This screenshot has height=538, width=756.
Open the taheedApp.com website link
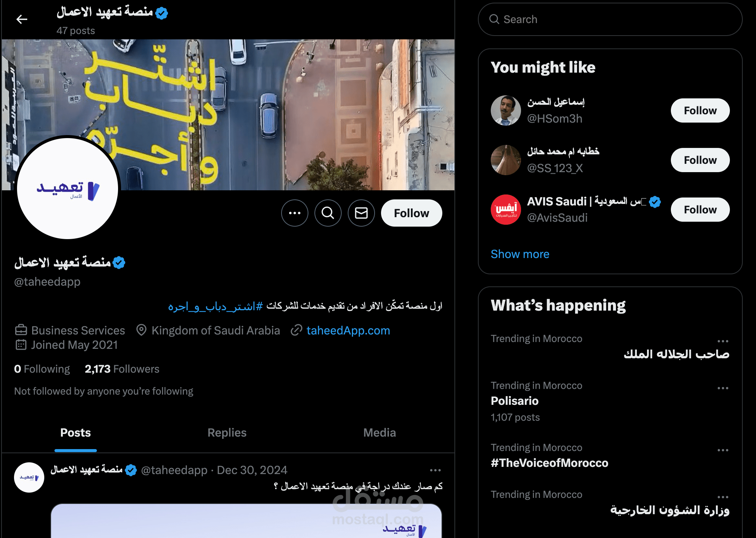point(348,330)
